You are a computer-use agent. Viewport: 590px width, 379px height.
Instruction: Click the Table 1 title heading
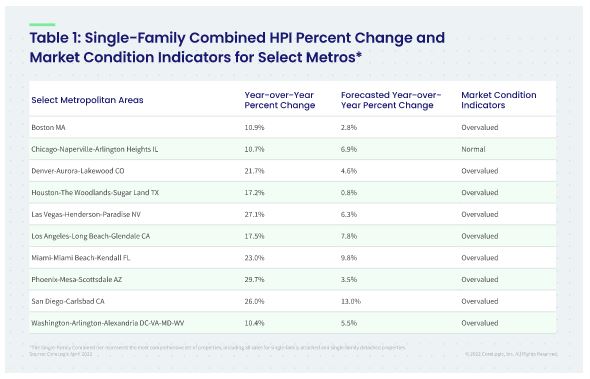click(237, 47)
